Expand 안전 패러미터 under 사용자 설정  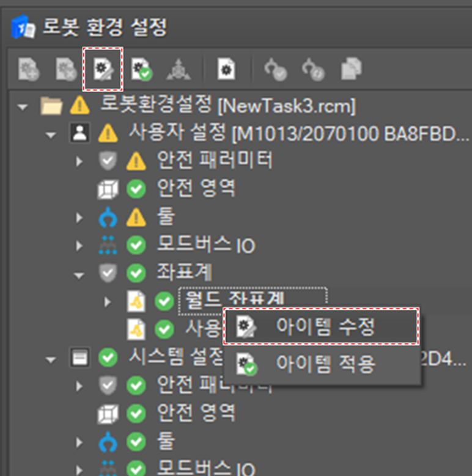pos(79,161)
